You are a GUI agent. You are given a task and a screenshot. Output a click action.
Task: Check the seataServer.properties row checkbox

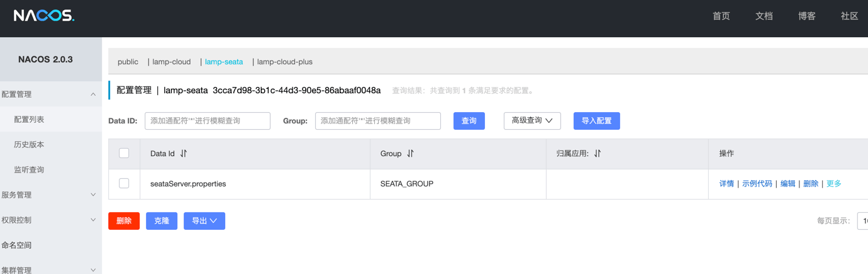(x=124, y=183)
